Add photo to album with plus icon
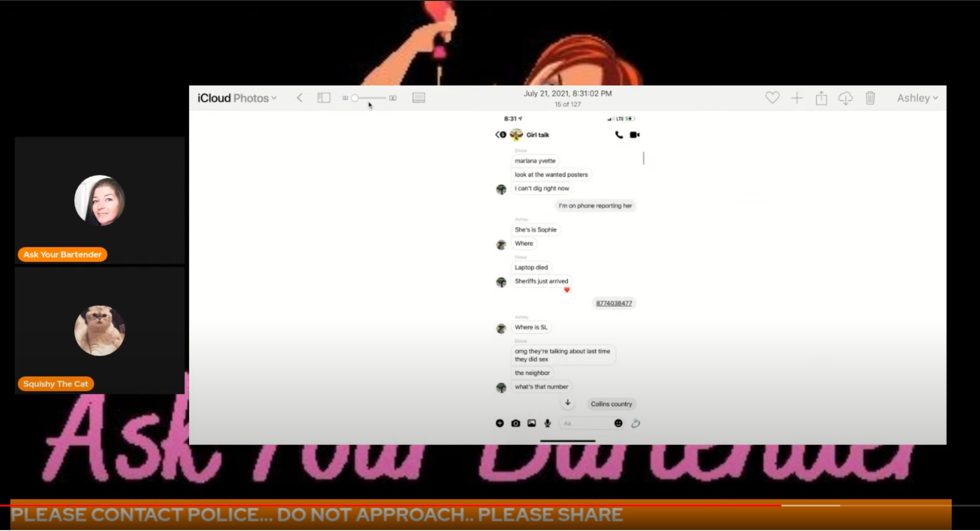The image size is (980, 531). pos(797,98)
